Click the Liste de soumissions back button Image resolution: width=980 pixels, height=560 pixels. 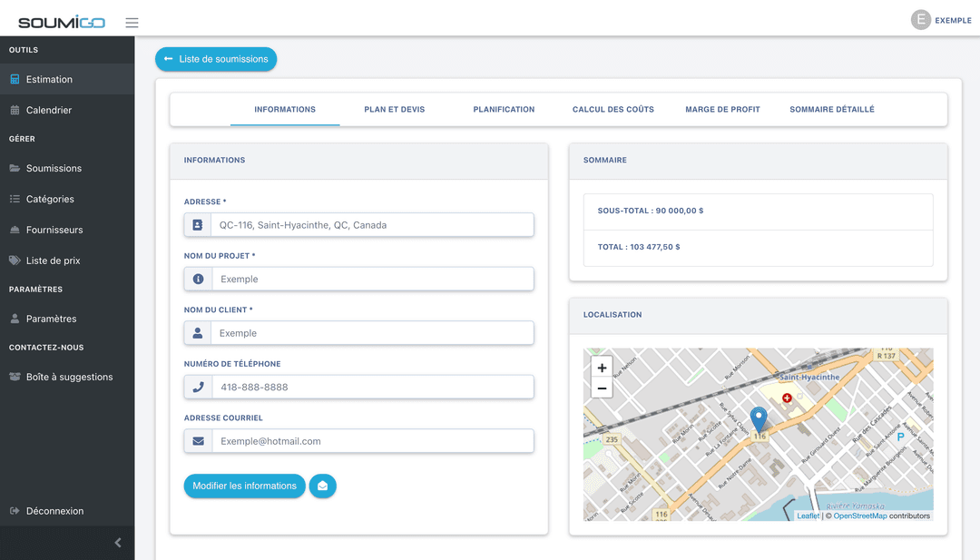tap(216, 59)
